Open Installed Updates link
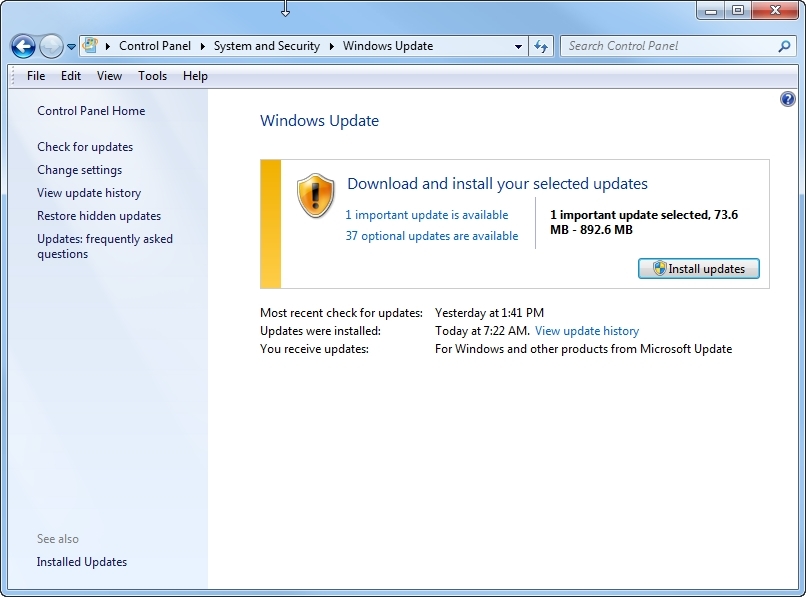The image size is (806, 597). [x=82, y=562]
